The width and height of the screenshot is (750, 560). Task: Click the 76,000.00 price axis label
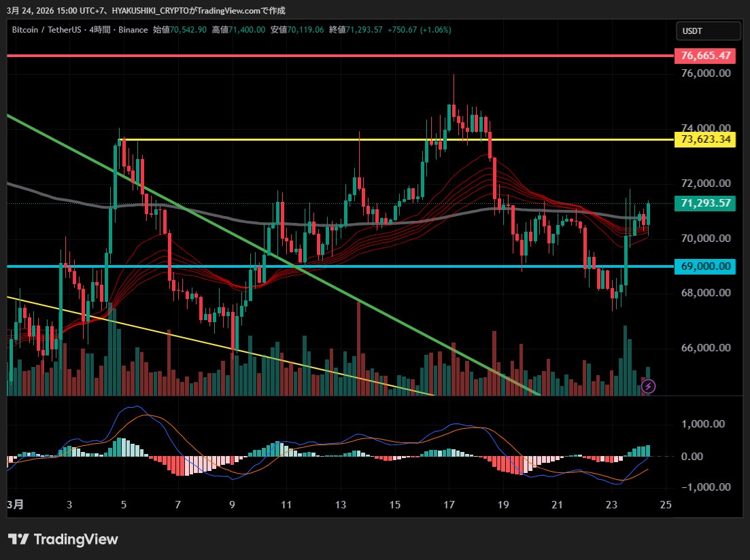point(706,73)
